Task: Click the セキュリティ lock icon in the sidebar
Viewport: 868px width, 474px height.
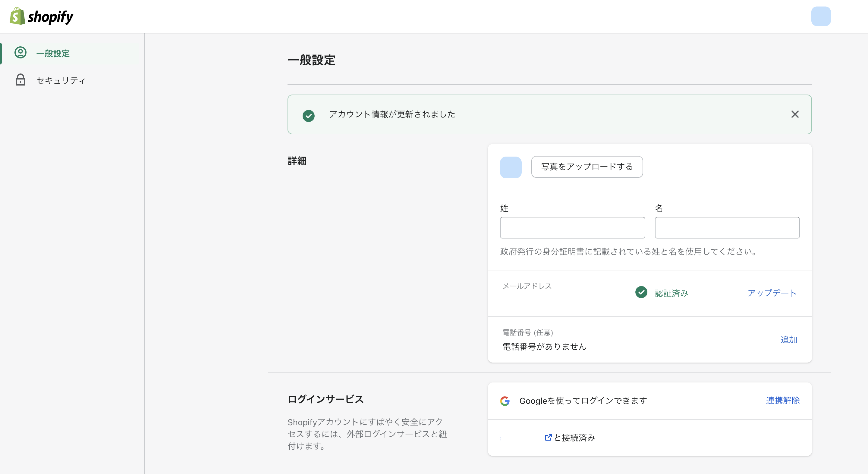Action: [x=20, y=80]
